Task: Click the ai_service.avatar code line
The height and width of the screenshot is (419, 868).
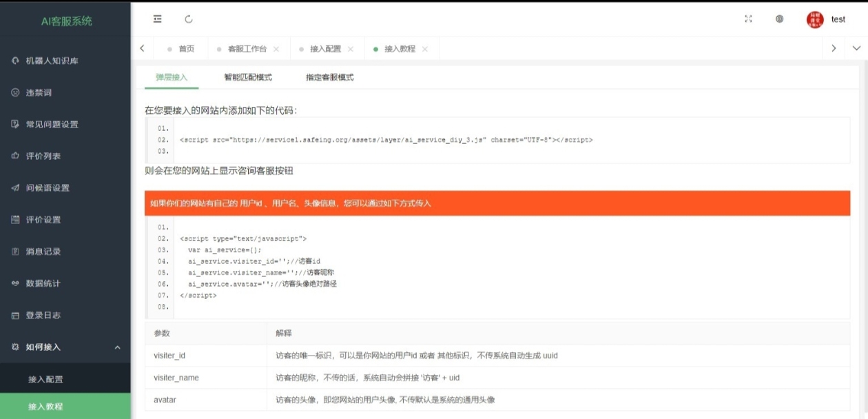Action: 262,283
